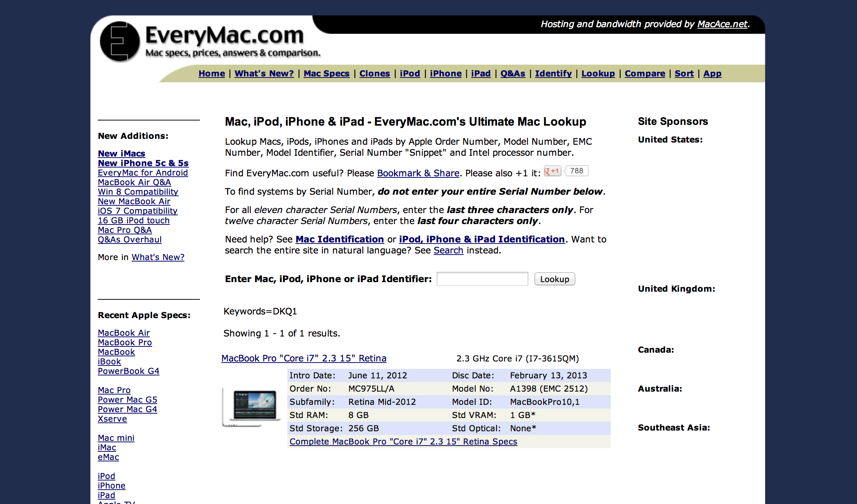This screenshot has height=504, width=857.
Task: Open Home in the navigation bar
Action: click(x=212, y=73)
